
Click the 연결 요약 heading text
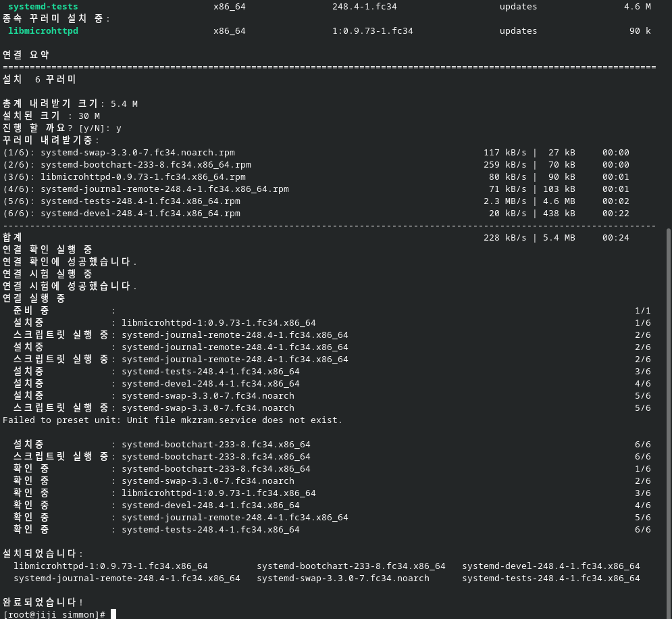click(26, 55)
